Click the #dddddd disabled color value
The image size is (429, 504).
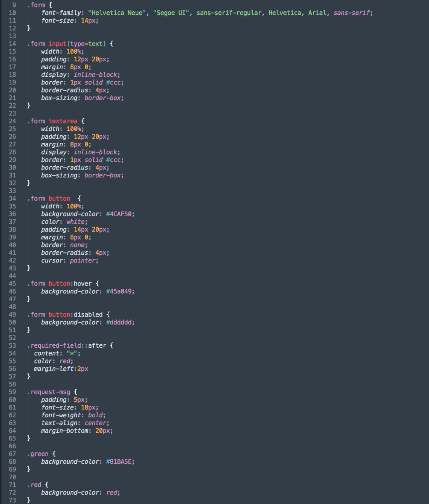119,322
